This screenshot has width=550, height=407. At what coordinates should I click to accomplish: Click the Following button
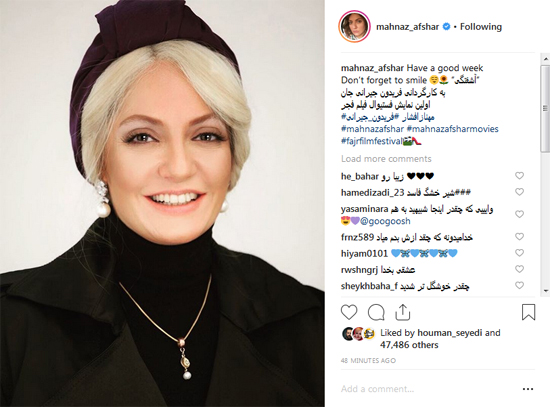[x=481, y=27]
